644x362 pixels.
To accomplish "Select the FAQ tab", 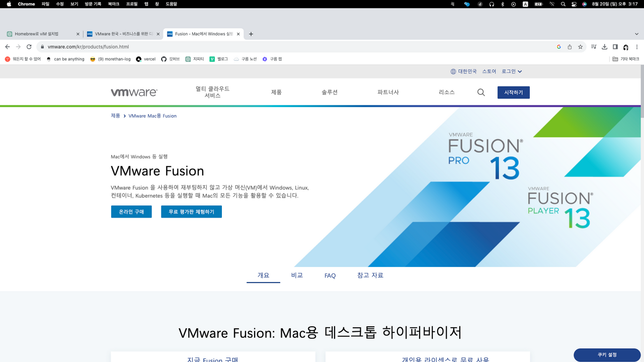I will click(330, 276).
